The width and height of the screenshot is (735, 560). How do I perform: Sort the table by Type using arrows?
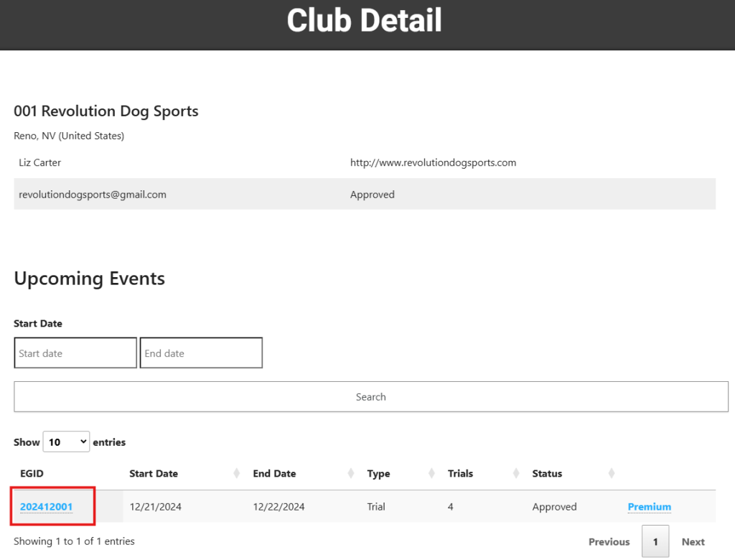click(432, 474)
